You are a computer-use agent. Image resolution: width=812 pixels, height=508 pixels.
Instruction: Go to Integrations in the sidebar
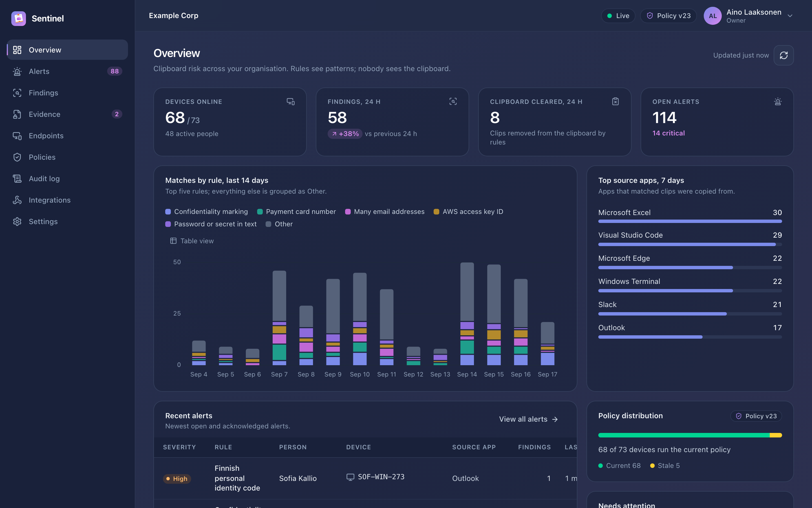coord(67,200)
